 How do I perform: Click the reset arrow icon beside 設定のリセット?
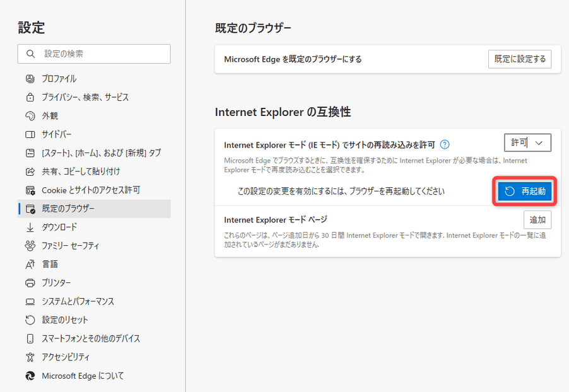coord(30,320)
